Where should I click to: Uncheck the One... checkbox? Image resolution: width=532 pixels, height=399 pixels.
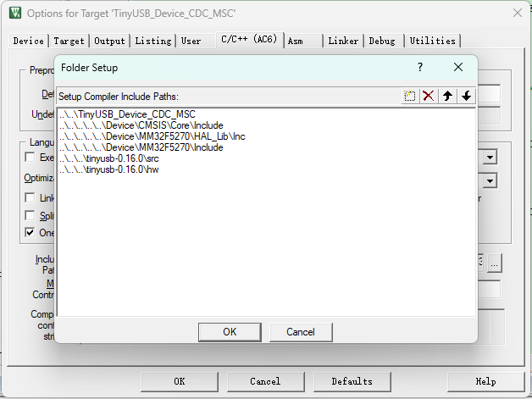coord(30,232)
